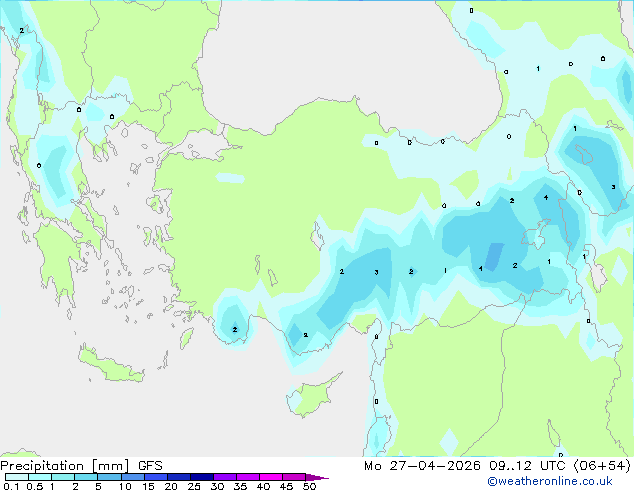
Task: Click the '25' legend scale label
Action: (194, 486)
